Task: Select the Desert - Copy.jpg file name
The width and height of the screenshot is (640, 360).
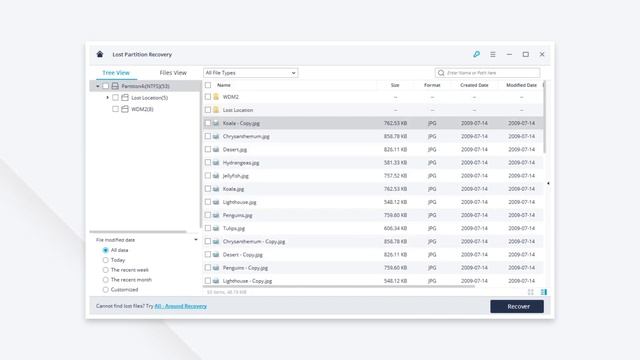Action: click(243, 255)
